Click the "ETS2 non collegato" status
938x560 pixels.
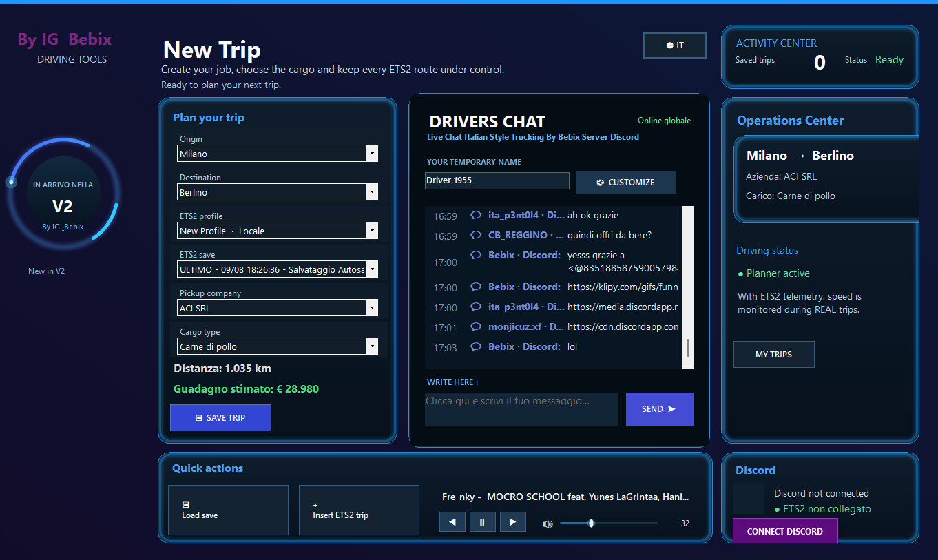pos(822,509)
